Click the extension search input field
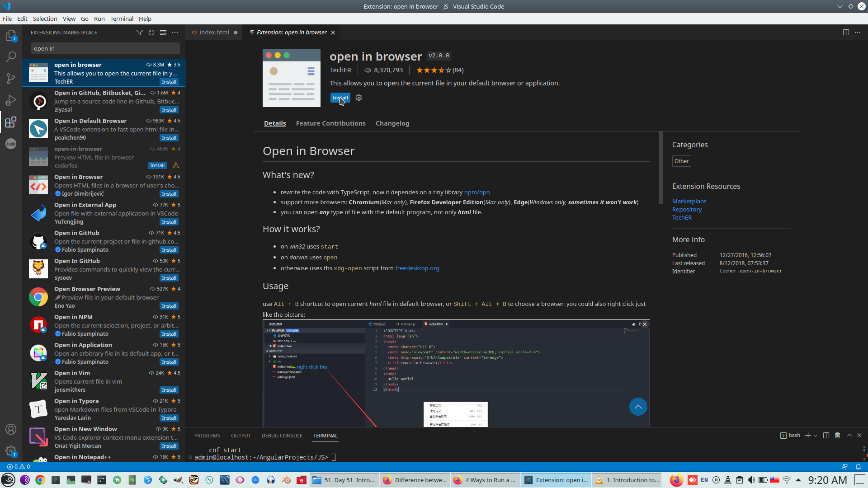 [x=105, y=48]
